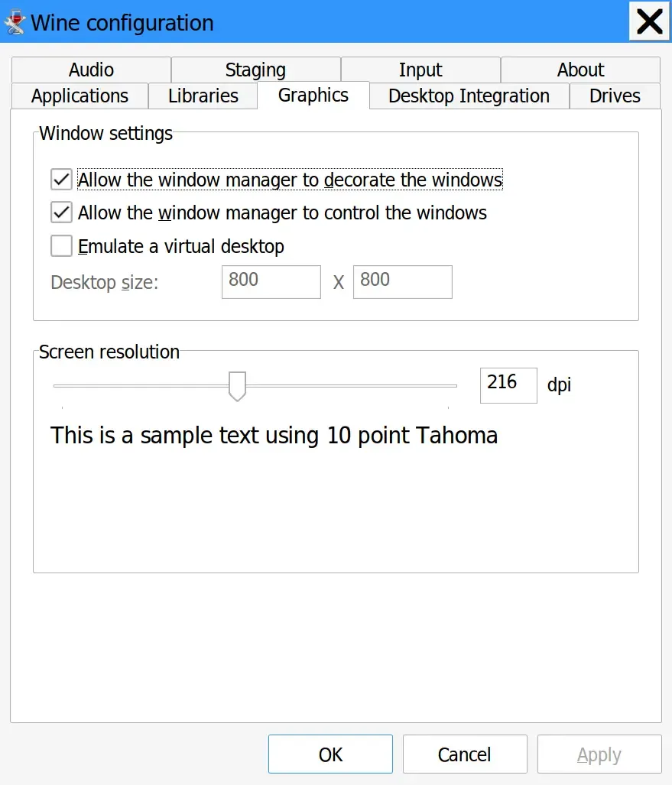Click the desktop width field

pyautogui.click(x=271, y=282)
